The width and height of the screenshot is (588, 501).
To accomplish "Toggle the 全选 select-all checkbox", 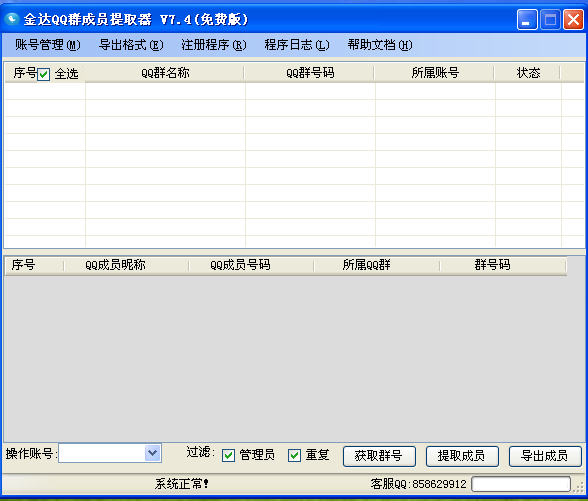I will [x=44, y=74].
